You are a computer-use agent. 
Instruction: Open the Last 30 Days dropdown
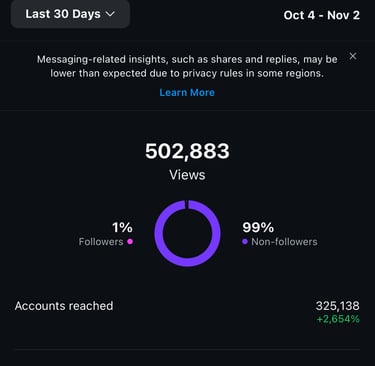pos(70,14)
